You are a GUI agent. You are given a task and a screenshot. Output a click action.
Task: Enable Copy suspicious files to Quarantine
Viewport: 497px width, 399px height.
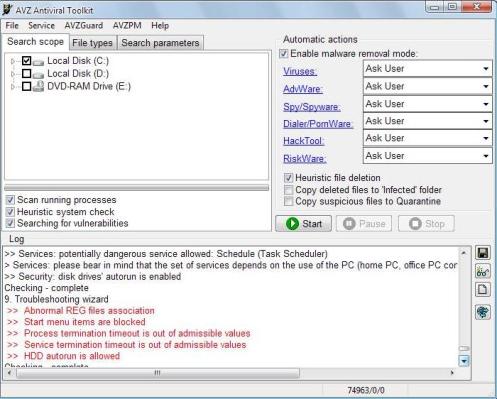pyautogui.click(x=288, y=201)
